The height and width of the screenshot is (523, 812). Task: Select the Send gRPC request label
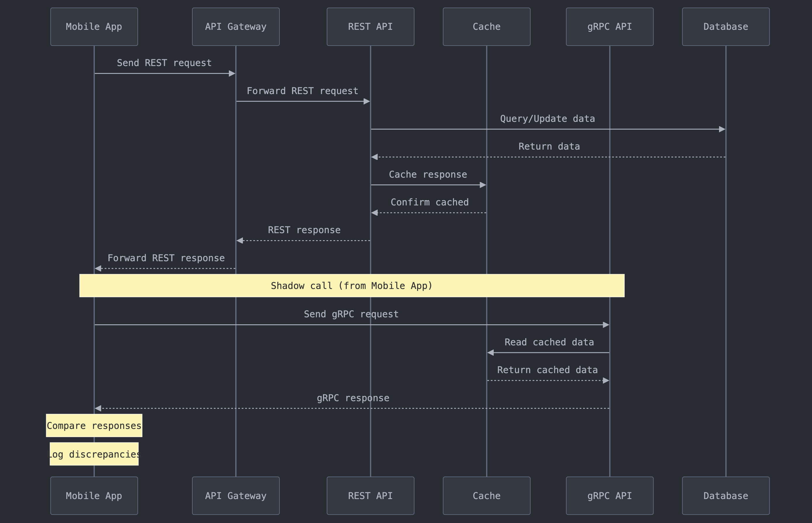click(351, 314)
